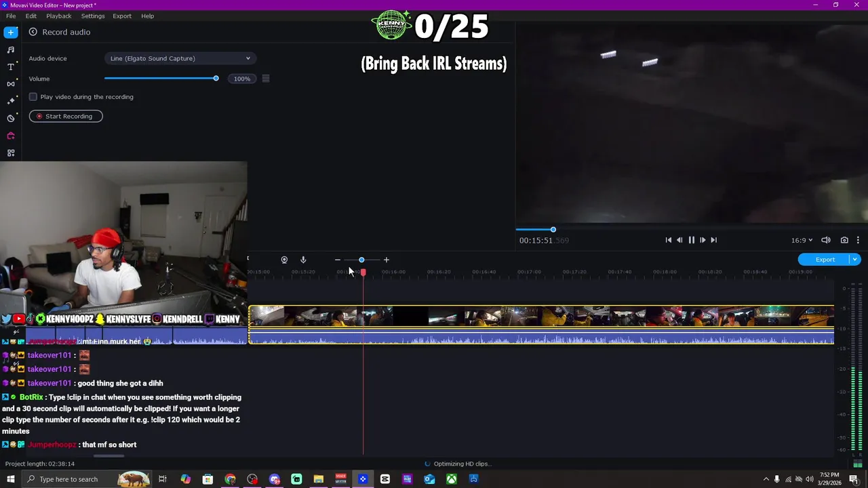
Task: Skip to next clip in player
Action: pos(714,240)
